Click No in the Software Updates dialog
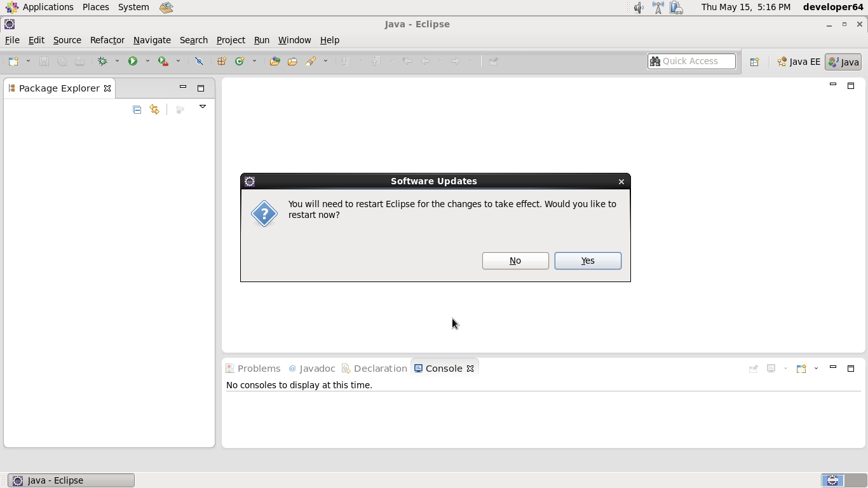868x488 pixels. pos(515,261)
